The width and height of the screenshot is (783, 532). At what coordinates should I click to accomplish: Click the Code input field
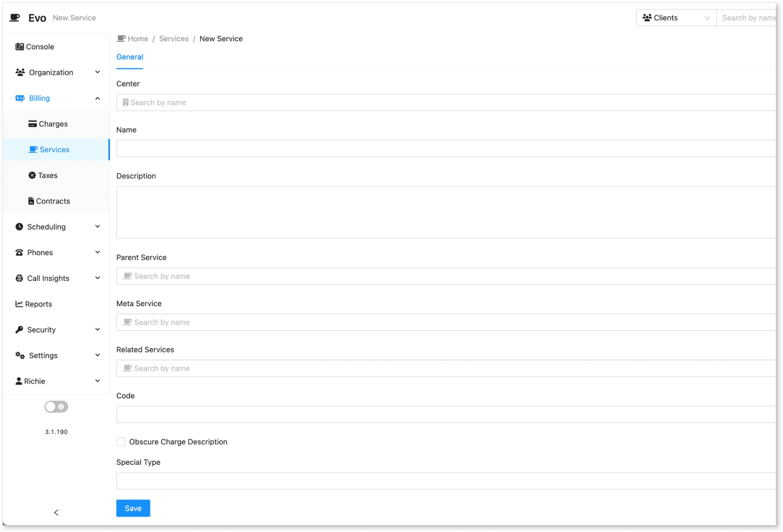coord(446,414)
